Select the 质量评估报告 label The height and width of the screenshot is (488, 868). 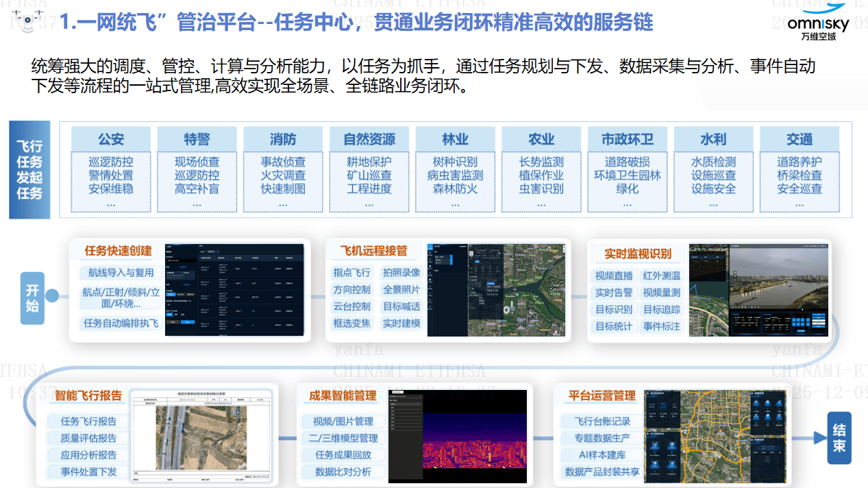coord(88,438)
